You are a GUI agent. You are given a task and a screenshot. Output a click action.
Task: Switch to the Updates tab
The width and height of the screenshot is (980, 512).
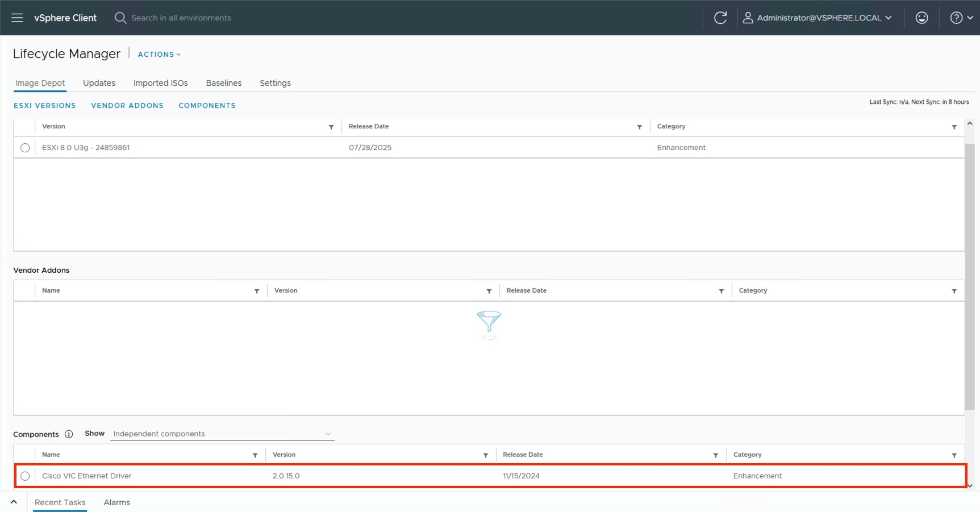[99, 83]
